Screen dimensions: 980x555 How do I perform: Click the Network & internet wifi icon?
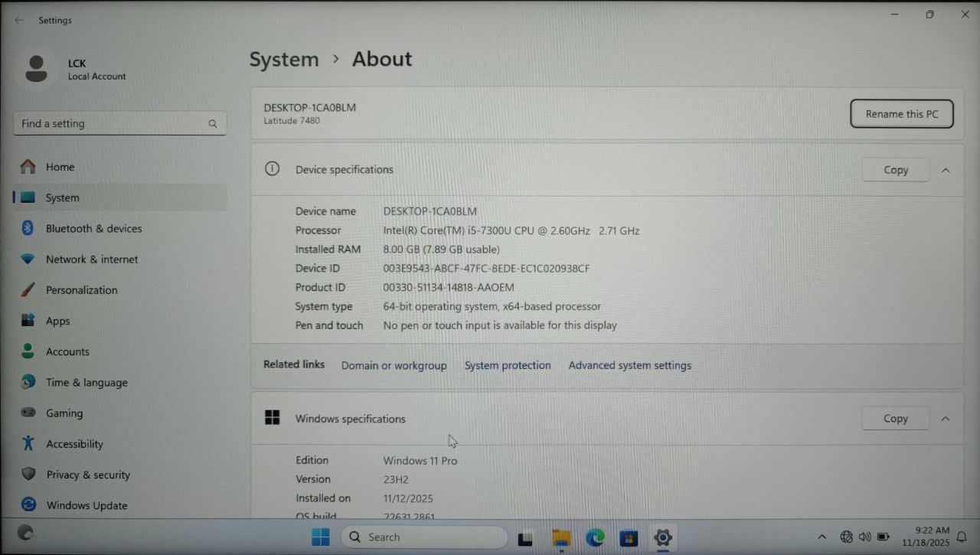[x=28, y=260]
